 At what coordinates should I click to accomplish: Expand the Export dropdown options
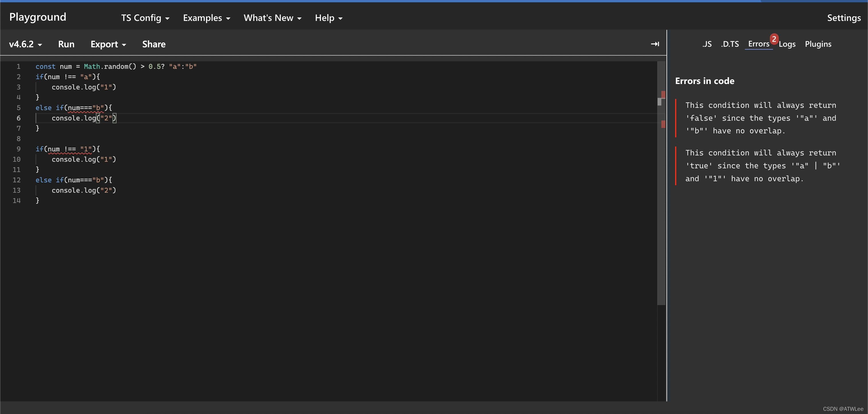coord(108,44)
